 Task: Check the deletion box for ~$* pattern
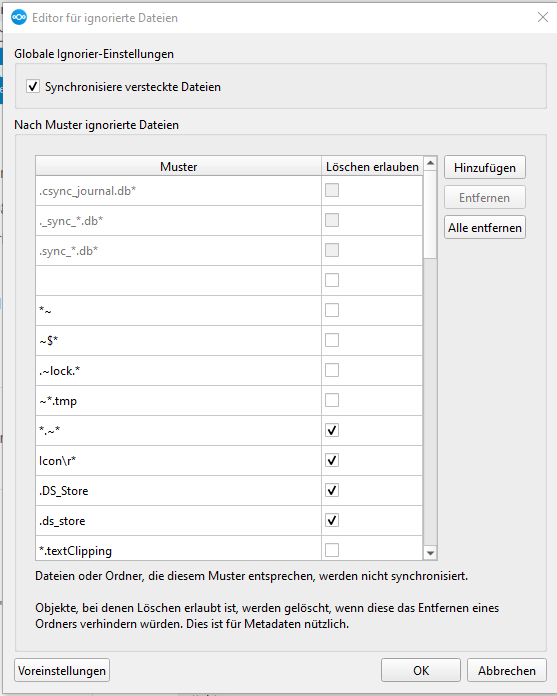[x=332, y=340]
